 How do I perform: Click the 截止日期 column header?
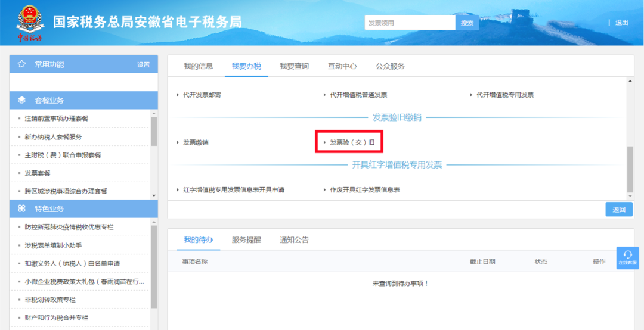coord(482,261)
